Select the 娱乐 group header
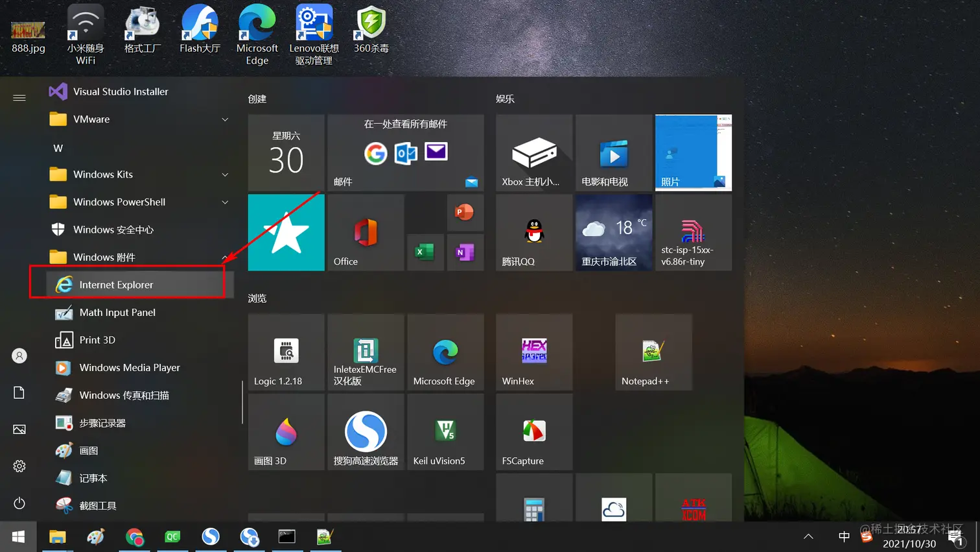Viewport: 980px width, 552px height. (505, 99)
